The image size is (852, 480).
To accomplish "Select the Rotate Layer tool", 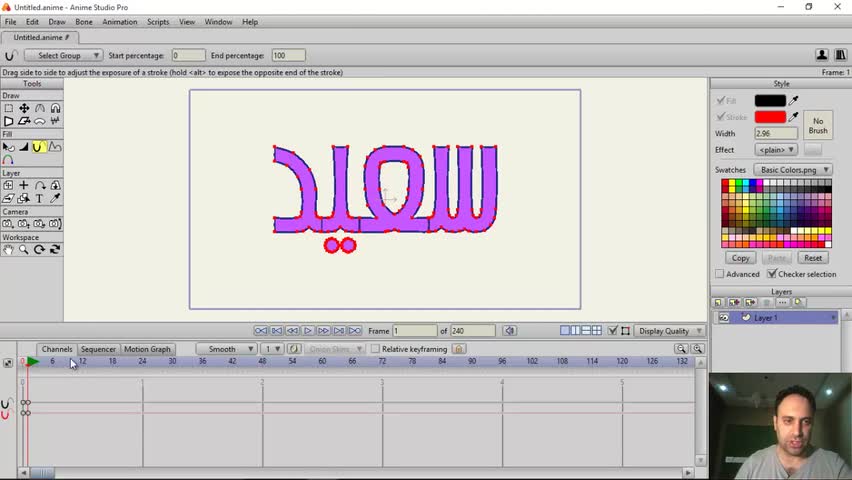I will (x=40, y=185).
